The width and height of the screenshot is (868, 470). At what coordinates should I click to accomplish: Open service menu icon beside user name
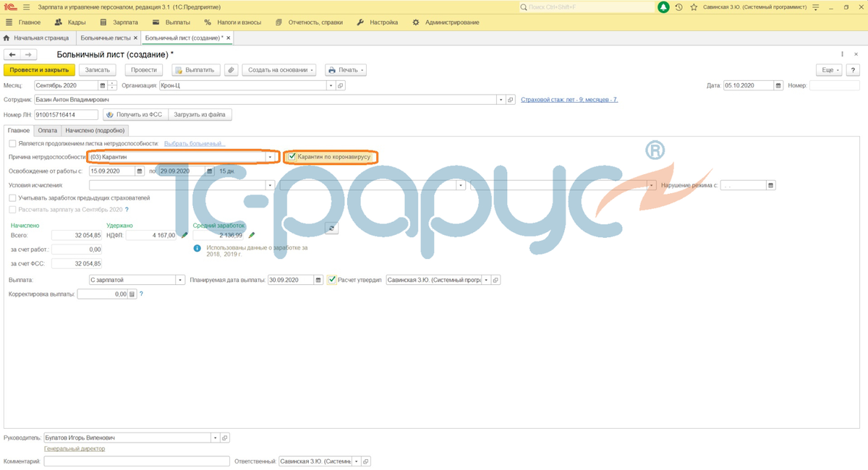click(815, 7)
